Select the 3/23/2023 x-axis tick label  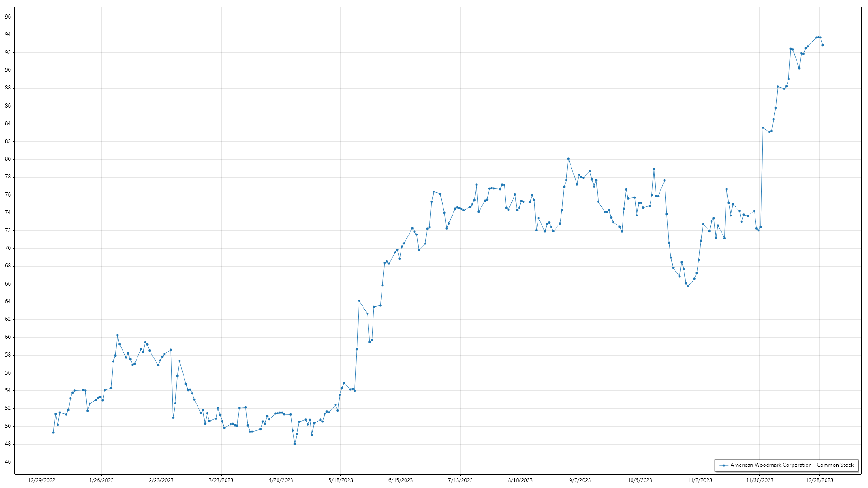click(221, 480)
